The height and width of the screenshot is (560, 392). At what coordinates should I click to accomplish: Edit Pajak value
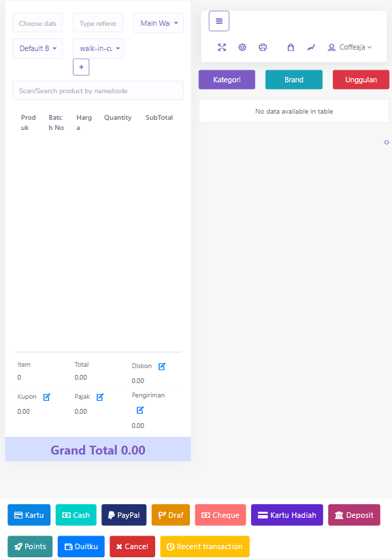pyautogui.click(x=100, y=397)
